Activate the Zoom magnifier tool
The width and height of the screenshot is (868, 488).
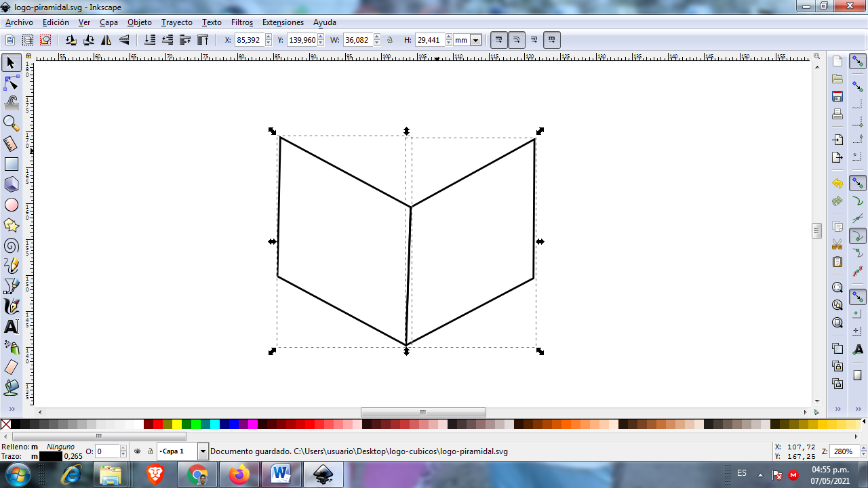point(11,123)
